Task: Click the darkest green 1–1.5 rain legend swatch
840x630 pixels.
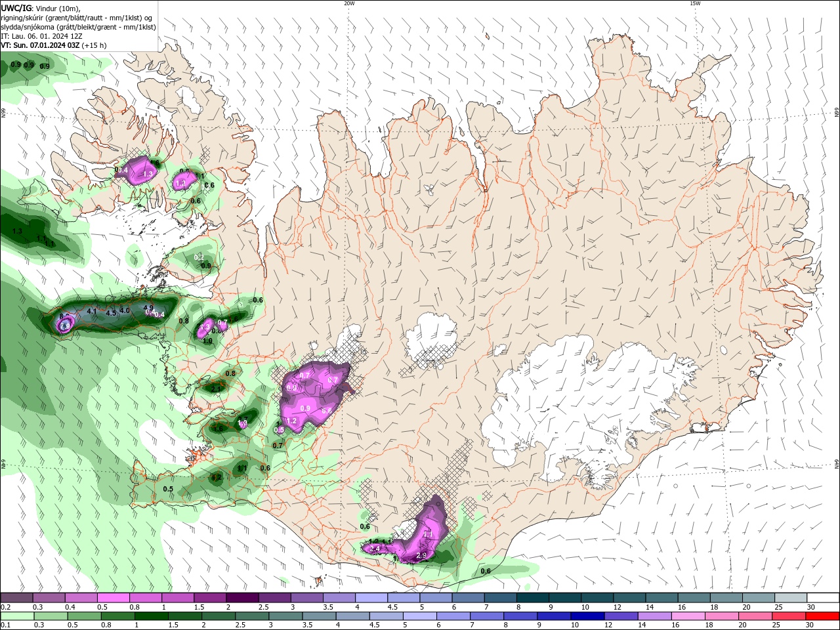Action: (151, 616)
